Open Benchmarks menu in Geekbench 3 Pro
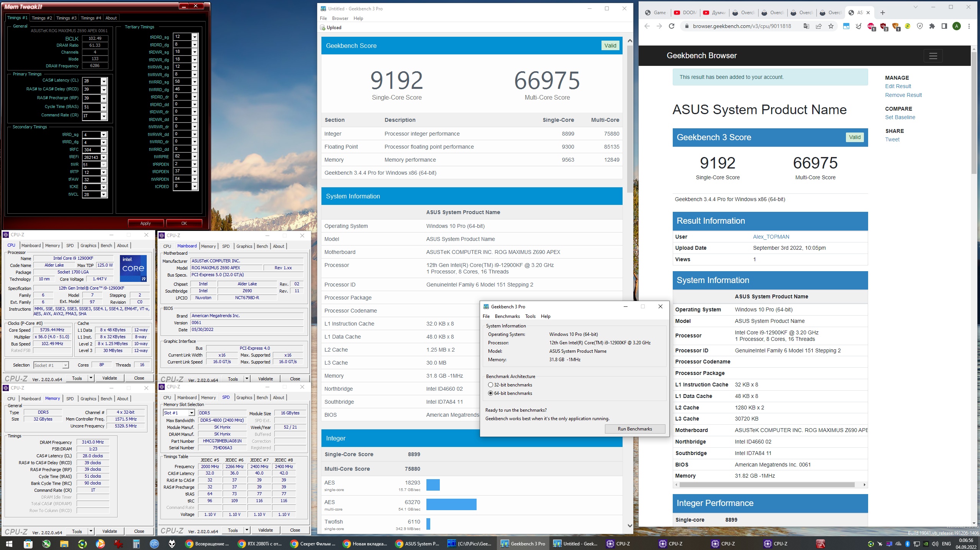 coord(507,316)
